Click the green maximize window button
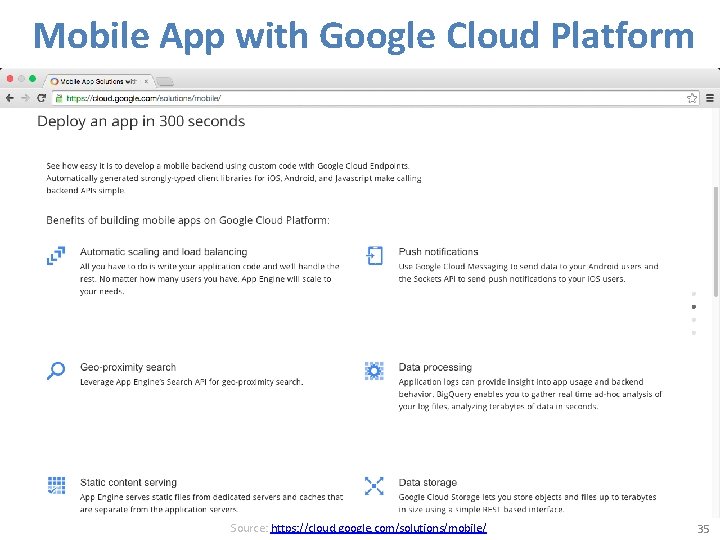 32,79
